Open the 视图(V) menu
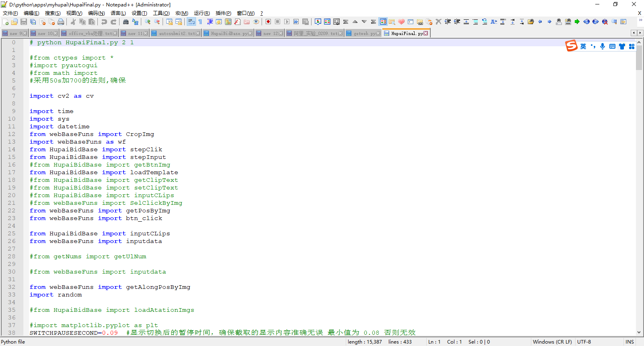The height and width of the screenshot is (346, 644). (x=74, y=13)
